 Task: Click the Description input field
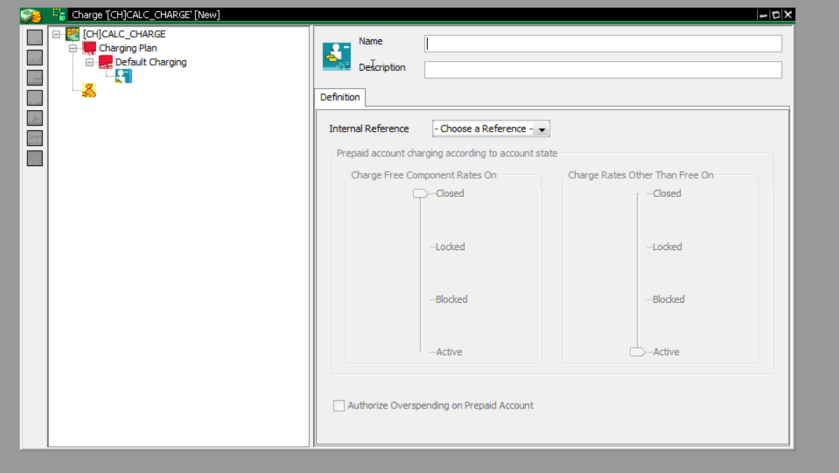pos(603,70)
